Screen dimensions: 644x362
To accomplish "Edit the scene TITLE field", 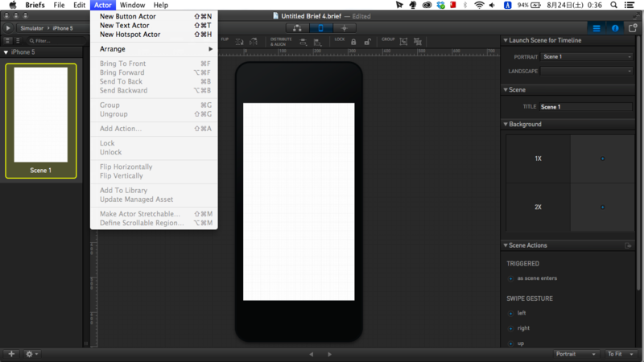I will pos(586,107).
